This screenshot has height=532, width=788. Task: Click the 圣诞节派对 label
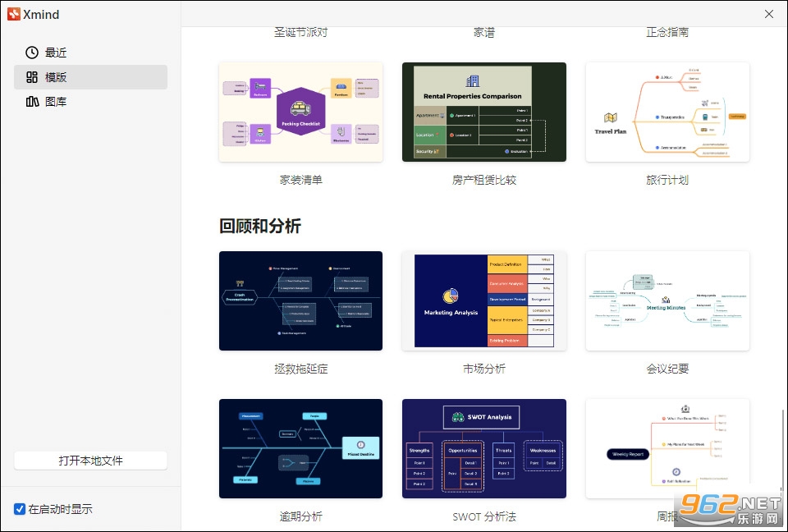(300, 32)
